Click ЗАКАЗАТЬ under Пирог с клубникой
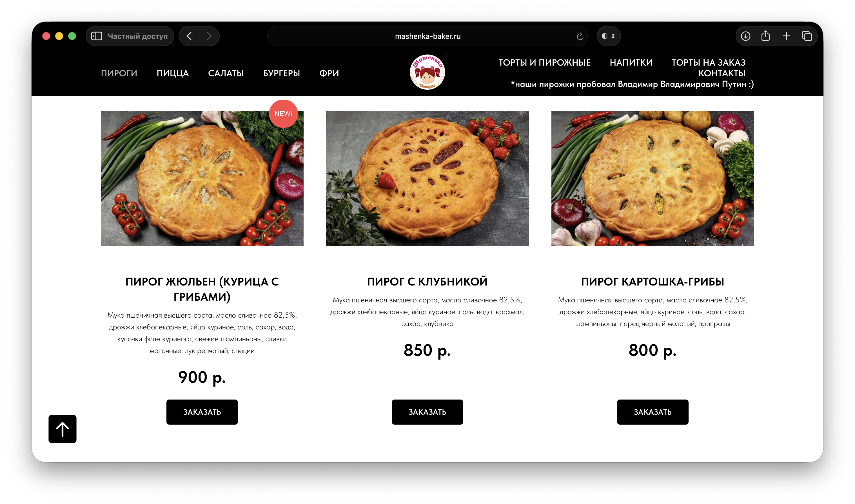This screenshot has height=504, width=855. [427, 412]
